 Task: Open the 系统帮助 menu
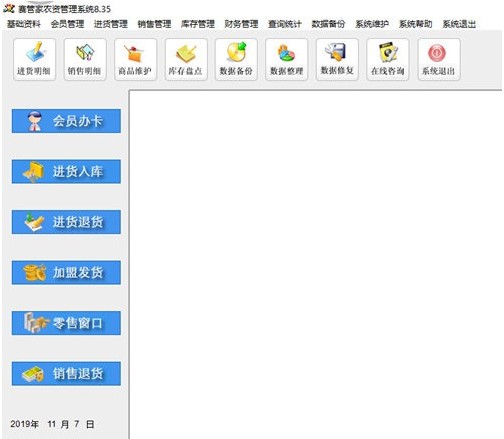416,24
